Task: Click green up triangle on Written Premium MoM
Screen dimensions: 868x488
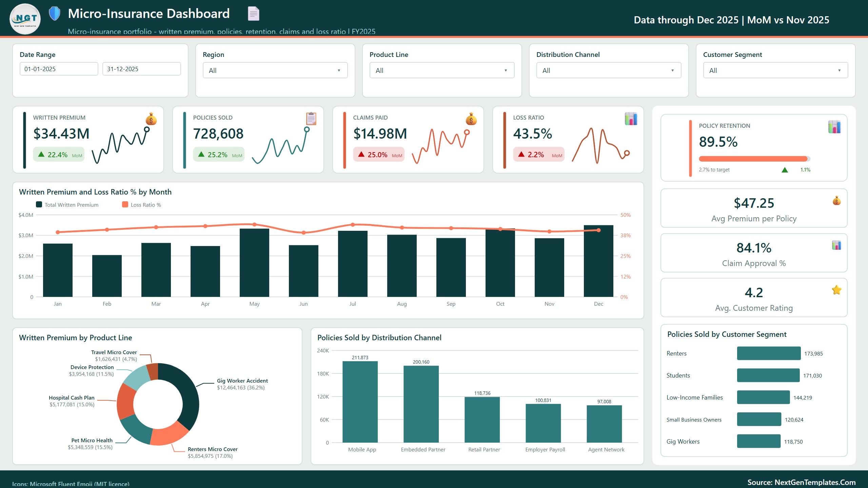Action: tap(41, 155)
